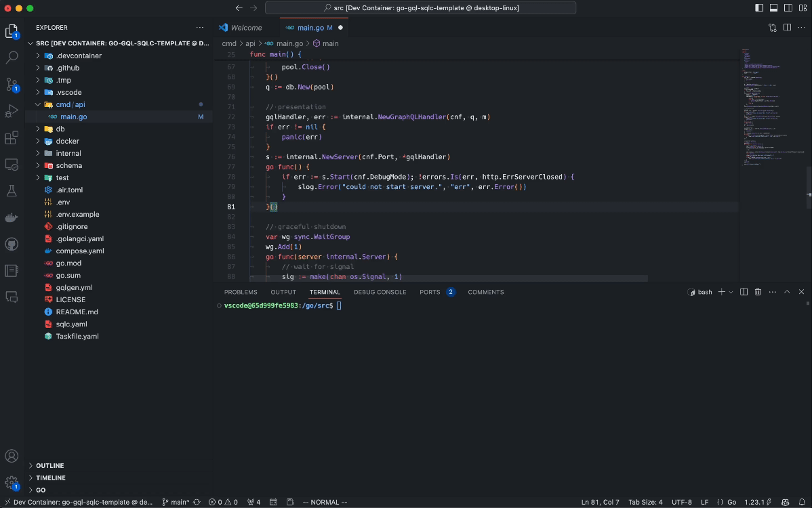
Task: Expand the .devcontainer folder
Action: (38, 56)
